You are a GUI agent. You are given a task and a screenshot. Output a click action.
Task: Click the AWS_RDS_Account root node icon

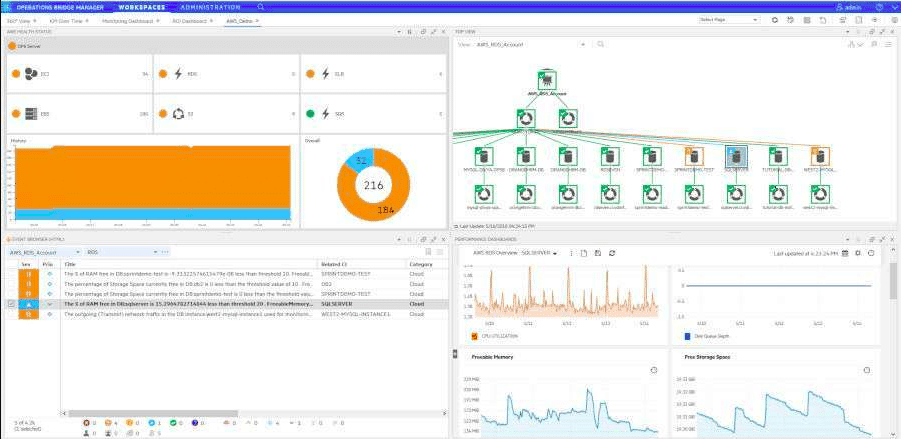pyautogui.click(x=548, y=80)
